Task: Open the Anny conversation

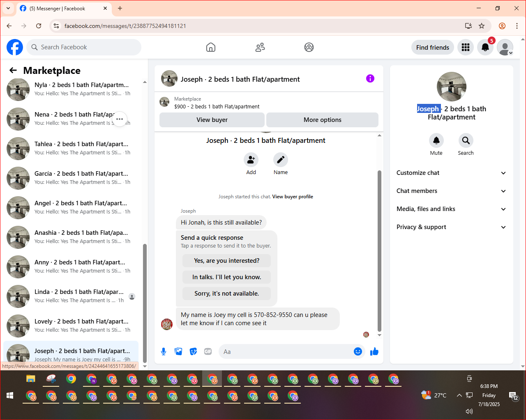Action: point(71,267)
